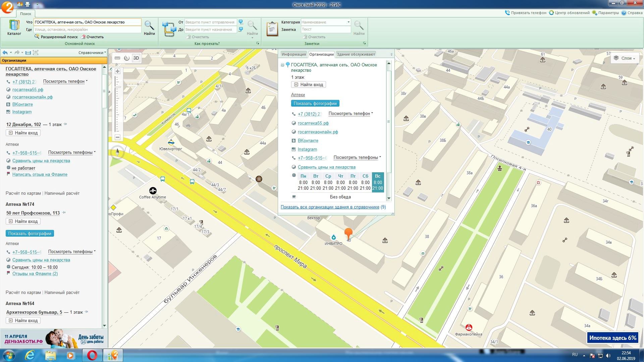Open Opera browser from the taskbar
The height and width of the screenshot is (362, 644).
coord(92,355)
